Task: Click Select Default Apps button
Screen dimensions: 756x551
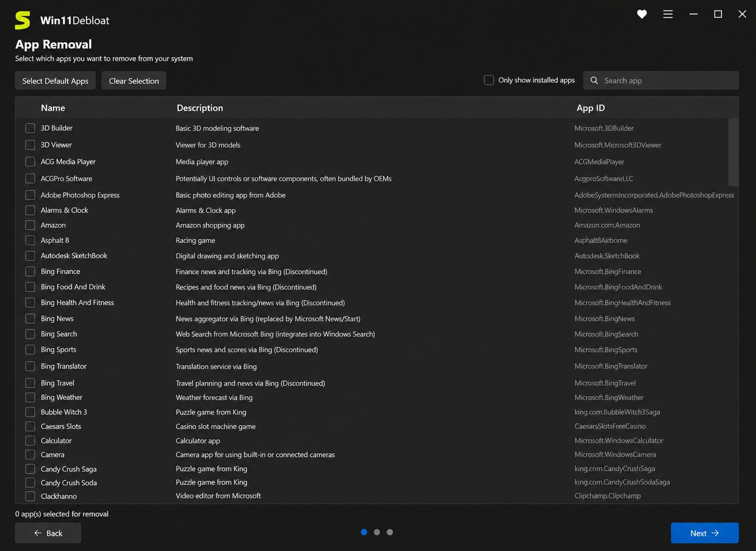Action: pos(55,81)
